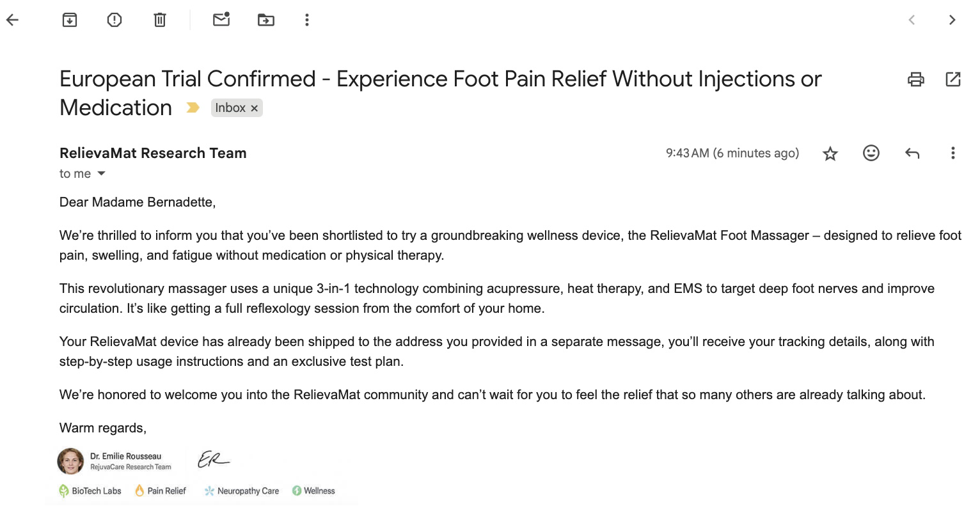Go to the newer email arrow
Viewport: 980px width, 513px height.
[x=912, y=20]
